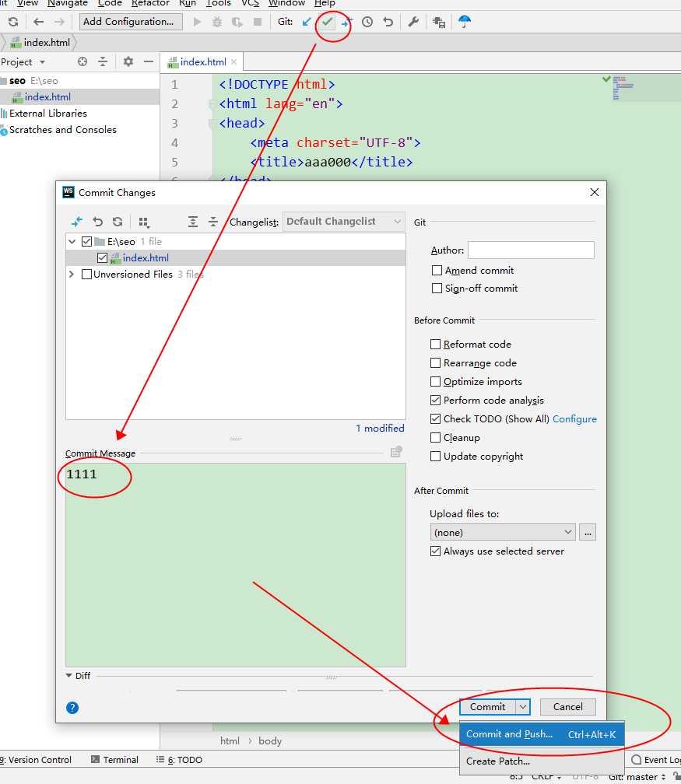Open Add Configuration dropdown

point(131,22)
